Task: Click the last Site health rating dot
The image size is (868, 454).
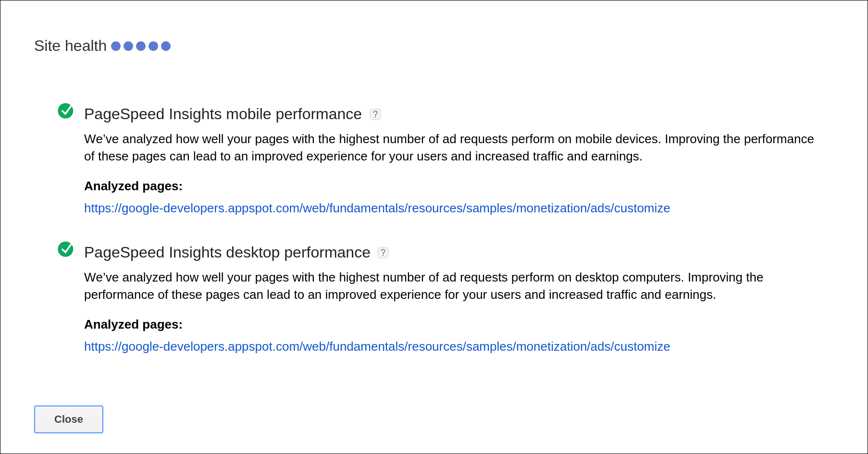Action: click(x=166, y=46)
